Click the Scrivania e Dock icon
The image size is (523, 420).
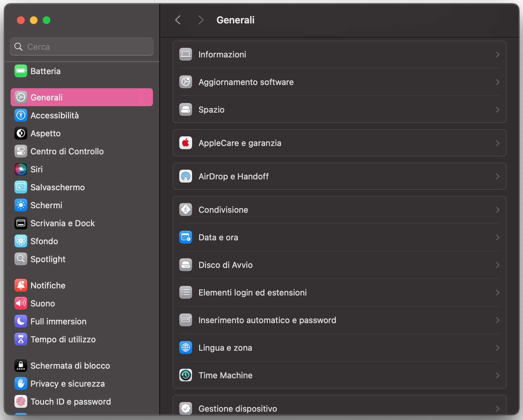pos(21,223)
